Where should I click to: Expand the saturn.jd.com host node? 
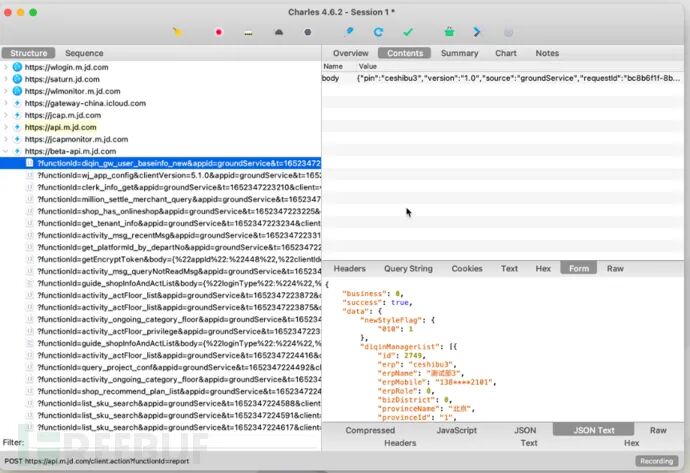click(x=6, y=79)
